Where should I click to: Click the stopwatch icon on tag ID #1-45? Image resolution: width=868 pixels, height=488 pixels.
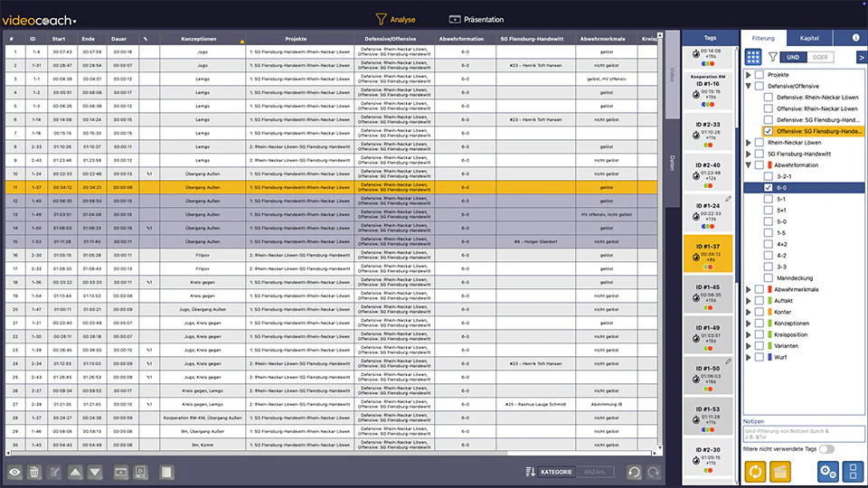(696, 297)
